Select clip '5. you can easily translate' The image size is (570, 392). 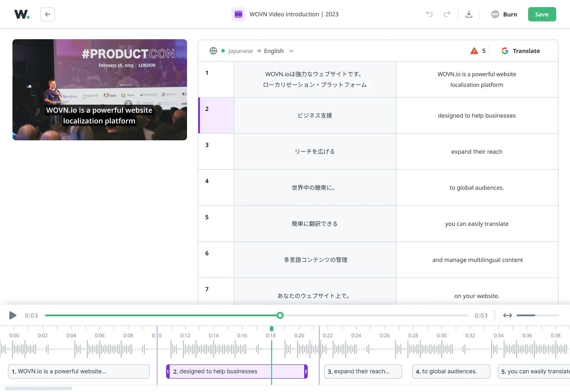[x=534, y=372]
